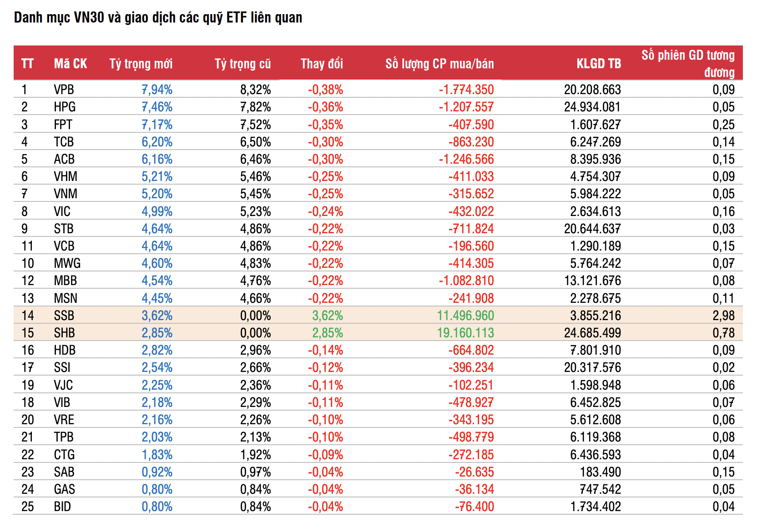Viewport: 757px width, 532px height.
Task: Select the share quantity 19.160.113
Action: pyautogui.click(x=466, y=333)
